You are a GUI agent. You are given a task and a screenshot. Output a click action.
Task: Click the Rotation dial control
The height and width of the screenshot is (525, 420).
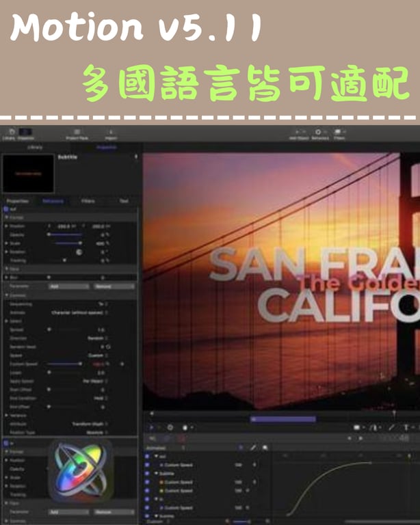click(x=79, y=252)
